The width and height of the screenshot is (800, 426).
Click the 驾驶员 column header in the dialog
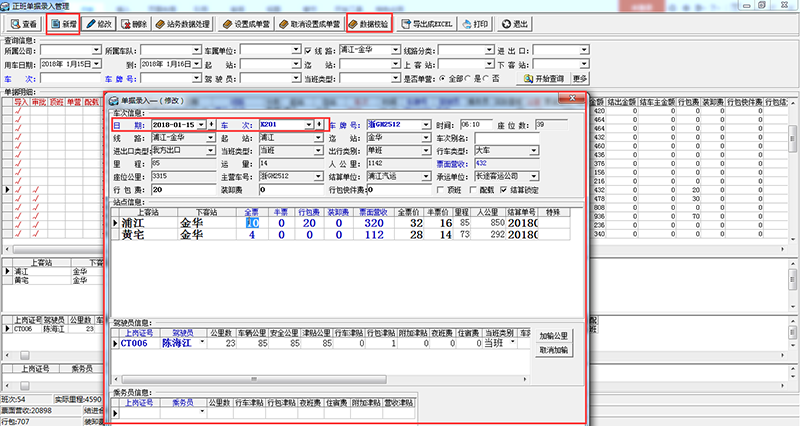pyautogui.click(x=183, y=333)
